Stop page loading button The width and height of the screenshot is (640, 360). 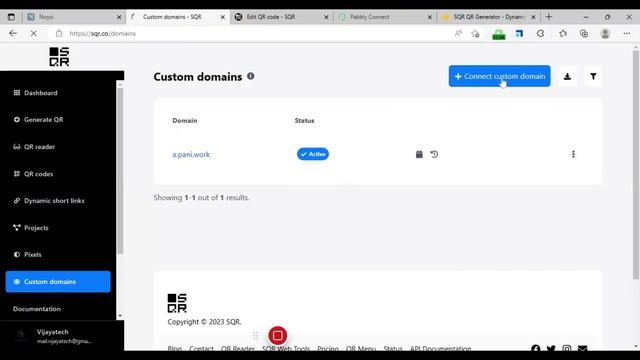point(33,33)
